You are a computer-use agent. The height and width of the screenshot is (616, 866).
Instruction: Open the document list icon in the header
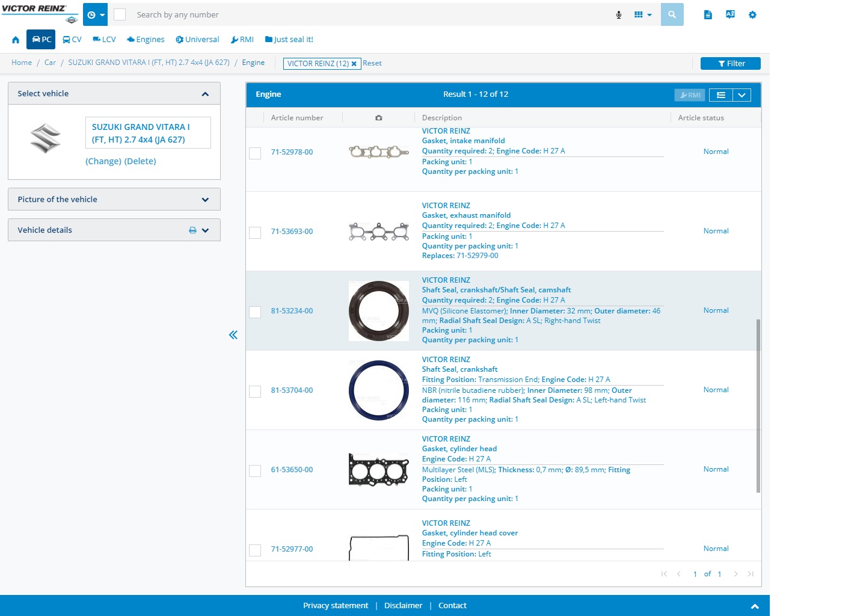click(708, 14)
